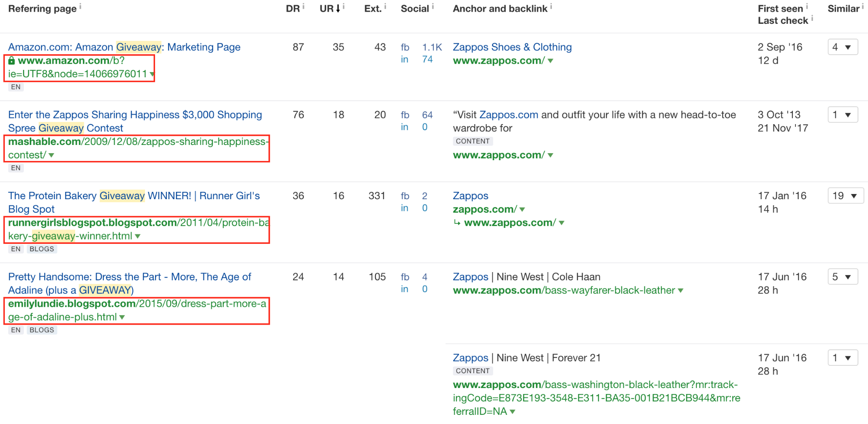868x424 pixels.
Task: Open www.amazon.com/b? URL link
Action: coord(78,67)
